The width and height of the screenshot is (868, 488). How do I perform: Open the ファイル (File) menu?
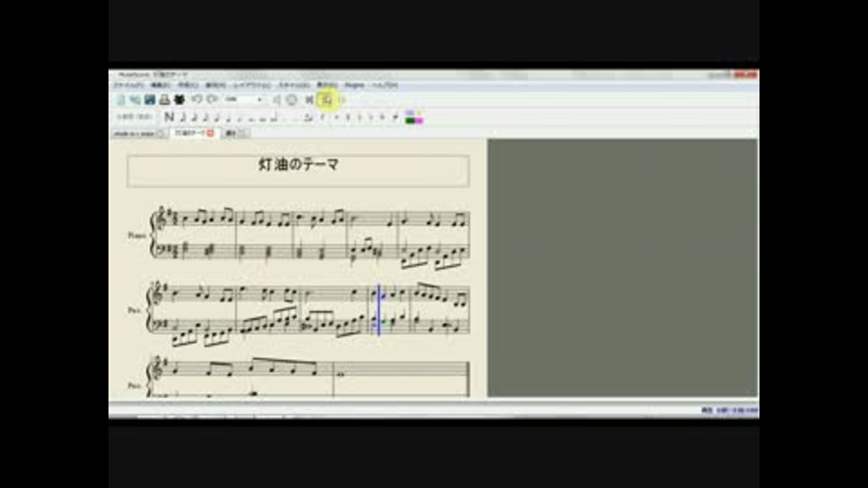click(x=127, y=85)
